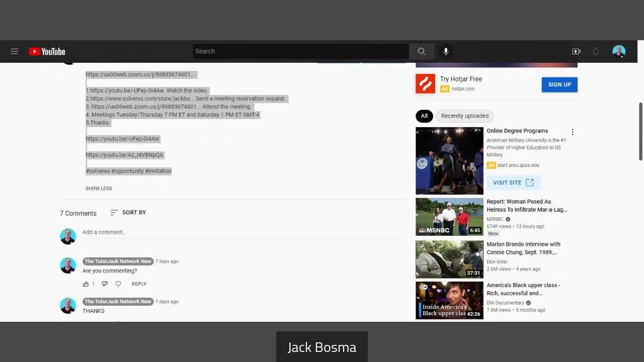Open the hotjar.com ad domain
The width and height of the screenshot is (644, 362).
tap(463, 89)
